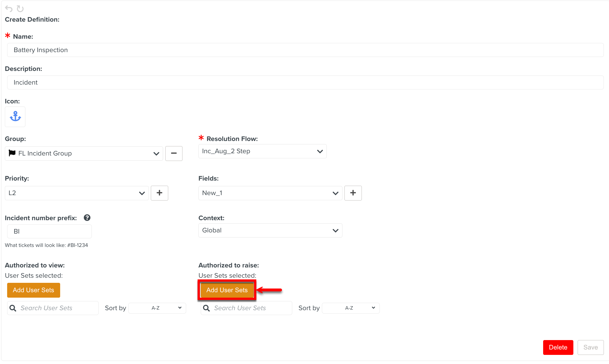The image size is (609, 364).
Task: Open the Priority L2 dropdown
Action: tap(77, 193)
